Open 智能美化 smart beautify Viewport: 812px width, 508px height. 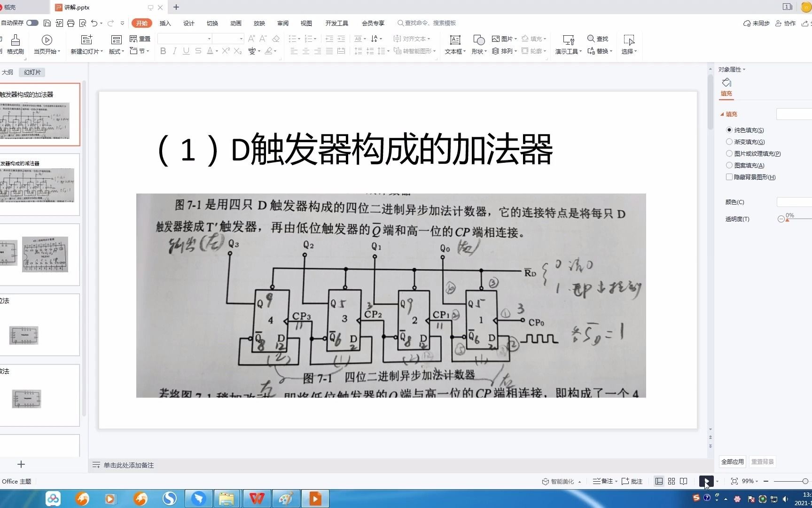coord(560,481)
